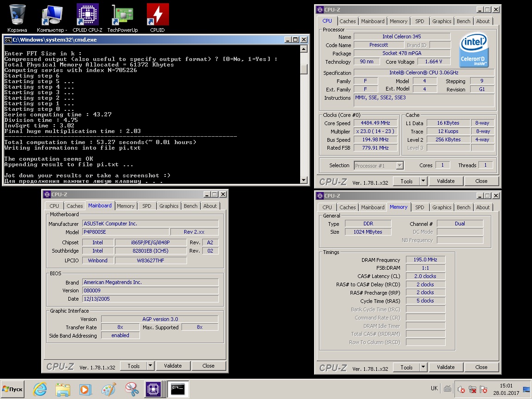The height and width of the screenshot is (399, 532).
Task: Open the Processor #1 selection dropdown
Action: click(379, 166)
